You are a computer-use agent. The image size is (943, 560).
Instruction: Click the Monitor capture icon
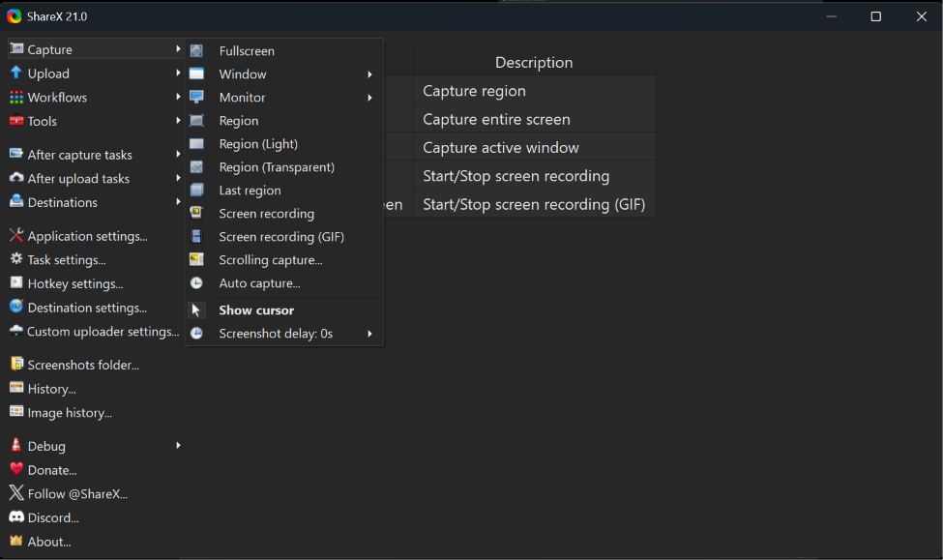click(196, 98)
